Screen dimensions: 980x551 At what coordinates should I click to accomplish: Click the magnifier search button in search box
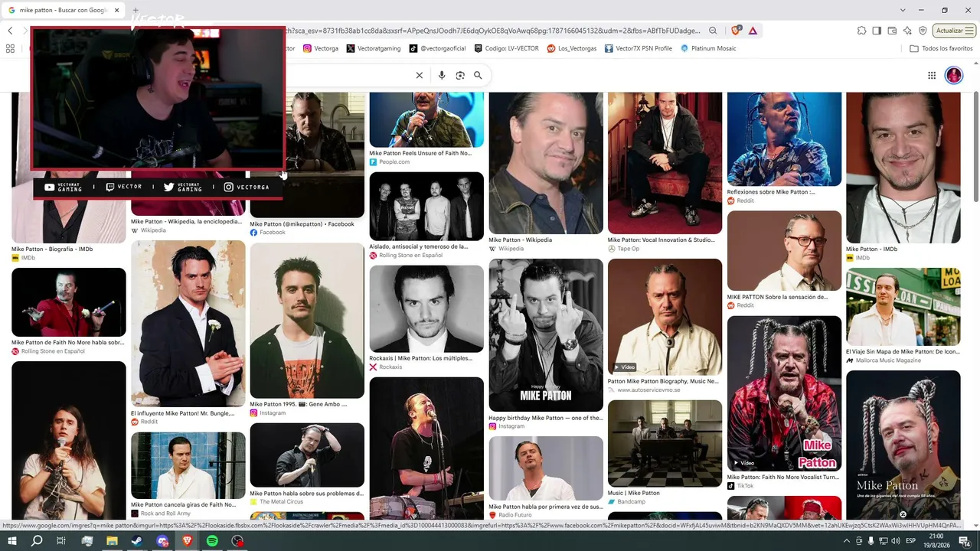[x=478, y=75]
